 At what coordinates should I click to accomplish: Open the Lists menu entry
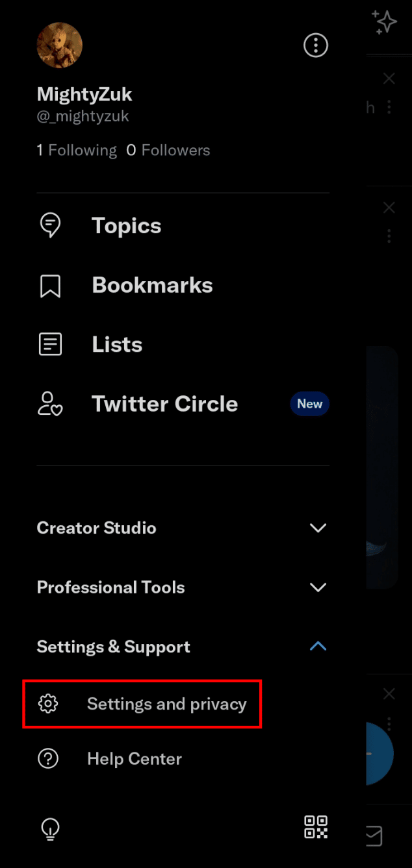point(117,345)
